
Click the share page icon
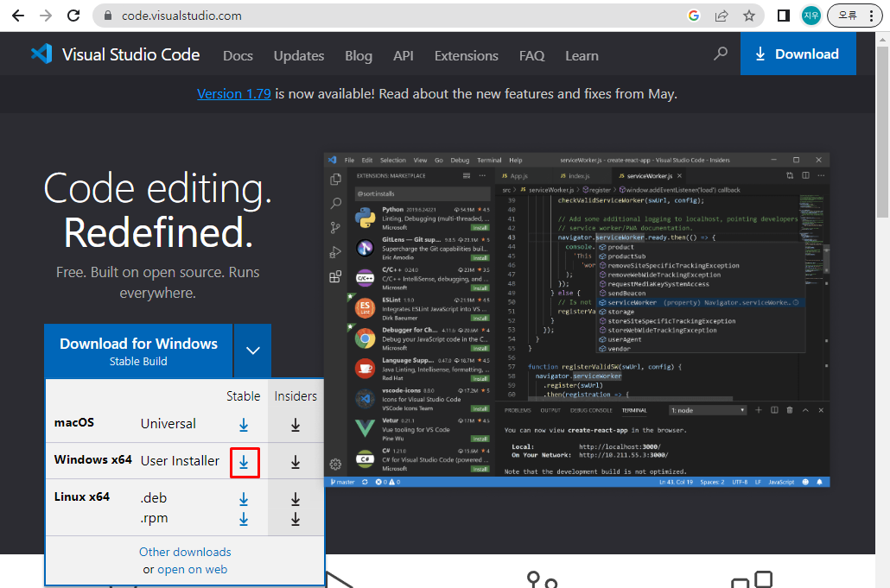coord(722,16)
